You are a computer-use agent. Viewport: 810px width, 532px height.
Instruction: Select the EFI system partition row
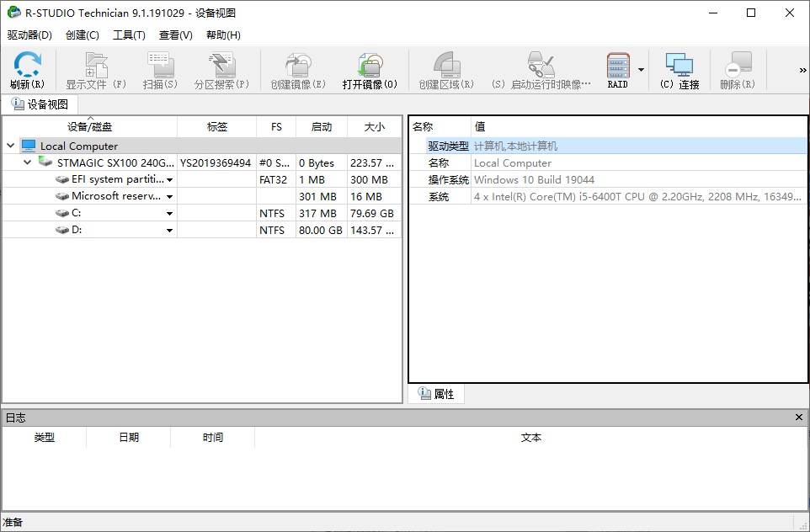point(202,180)
